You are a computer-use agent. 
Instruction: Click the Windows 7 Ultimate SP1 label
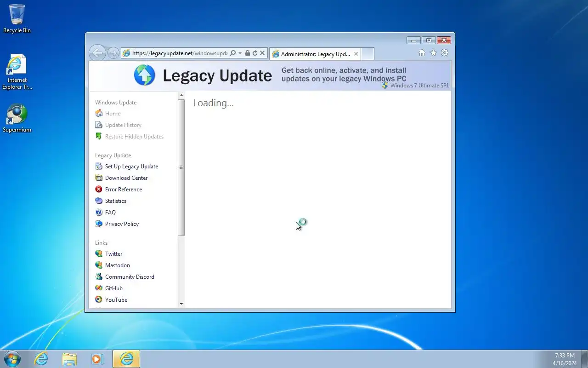click(419, 86)
